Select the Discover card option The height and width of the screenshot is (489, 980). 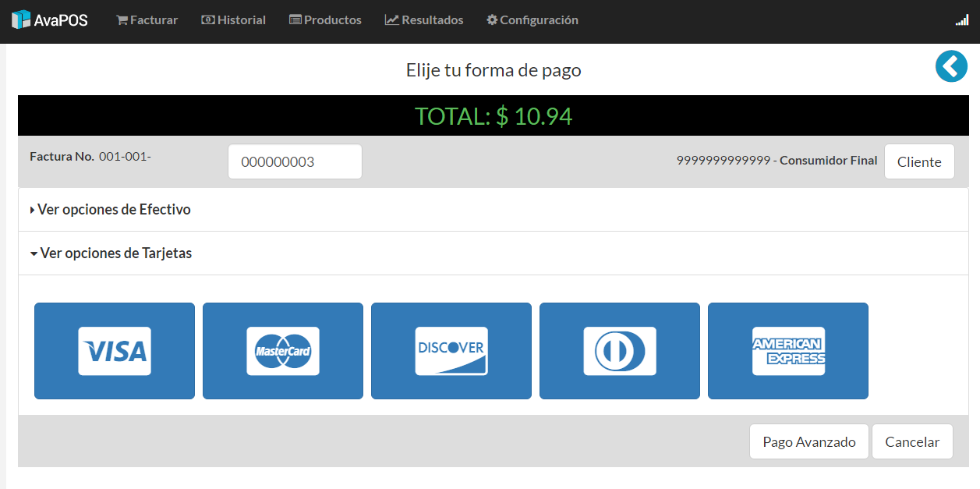[451, 351]
